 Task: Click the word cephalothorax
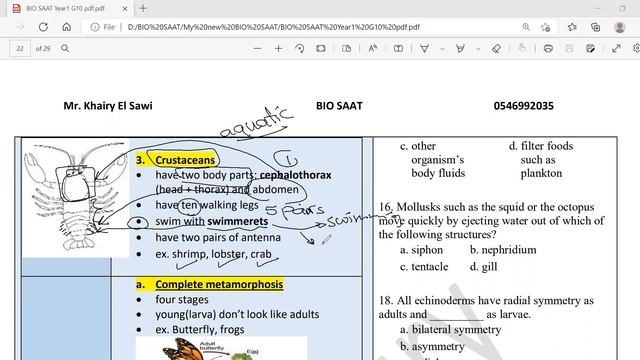click(296, 175)
